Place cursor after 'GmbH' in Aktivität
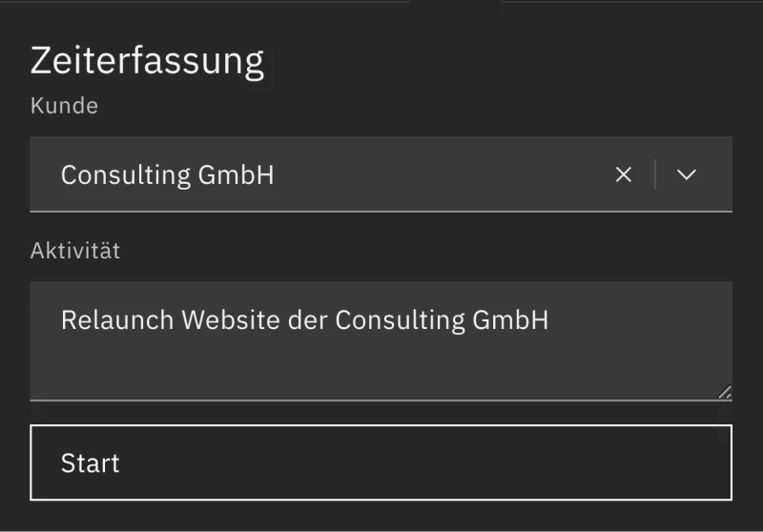Viewport: 763px width, 532px height. pyautogui.click(x=550, y=319)
